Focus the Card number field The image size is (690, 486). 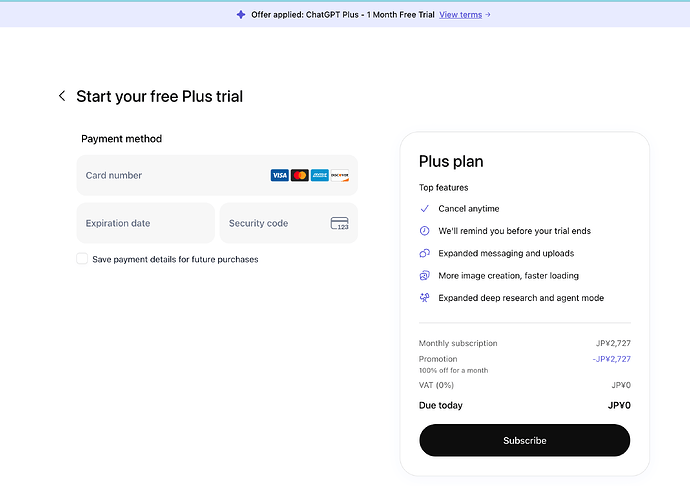(217, 175)
